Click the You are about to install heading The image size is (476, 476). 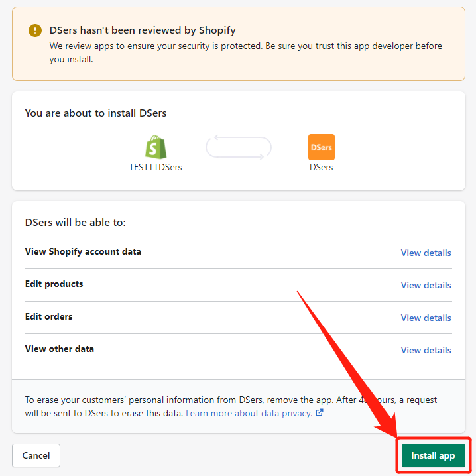[95, 113]
